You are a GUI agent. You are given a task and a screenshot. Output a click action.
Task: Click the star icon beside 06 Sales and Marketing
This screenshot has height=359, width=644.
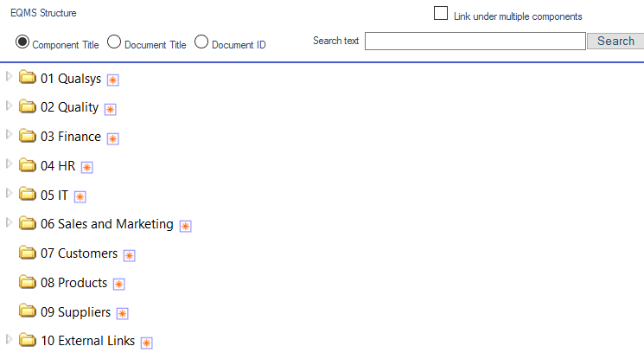(x=185, y=226)
